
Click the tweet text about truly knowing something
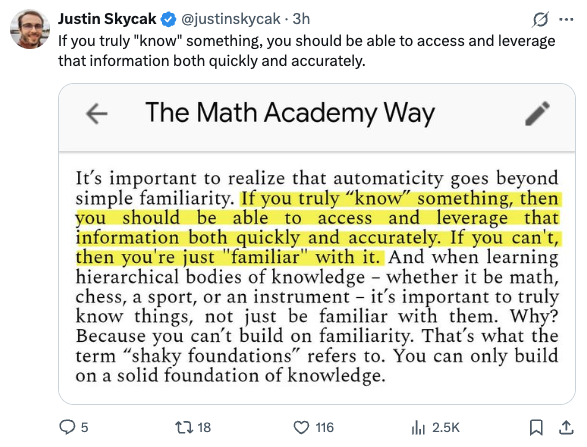306,51
